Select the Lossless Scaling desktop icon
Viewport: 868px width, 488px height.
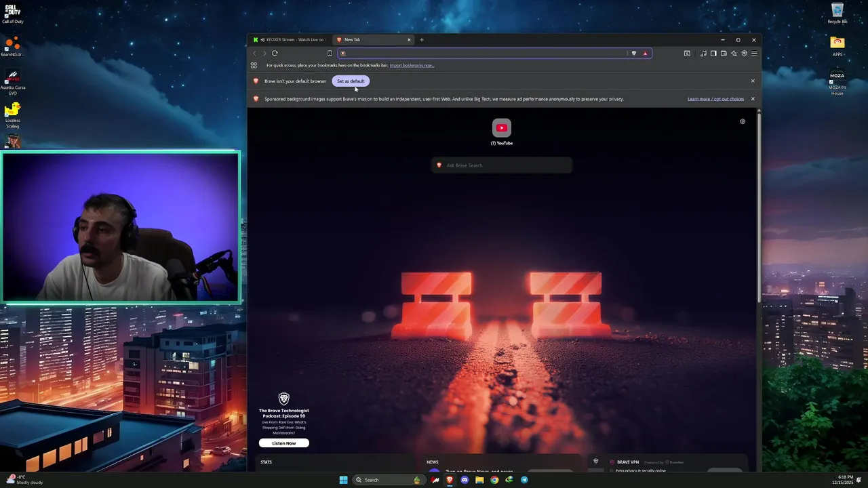point(12,115)
